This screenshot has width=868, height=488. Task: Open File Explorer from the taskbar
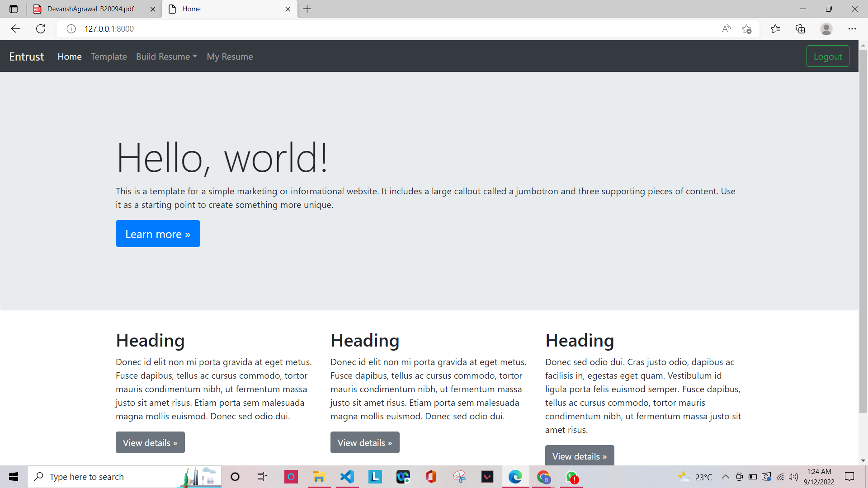point(319,477)
